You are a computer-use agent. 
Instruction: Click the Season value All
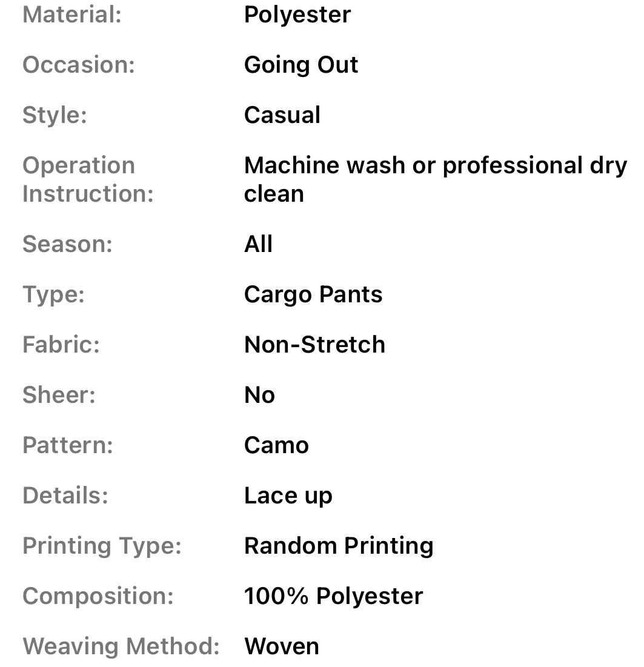258,244
